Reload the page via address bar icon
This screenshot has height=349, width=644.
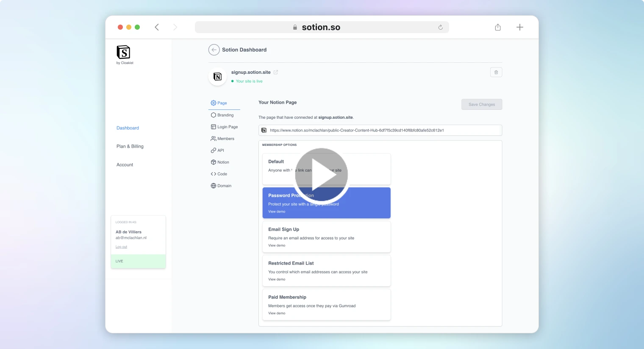[x=440, y=27]
